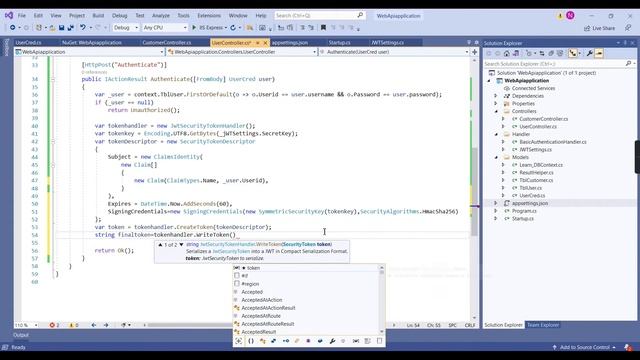Click the notifications warning icon in title bar

click(x=560, y=16)
